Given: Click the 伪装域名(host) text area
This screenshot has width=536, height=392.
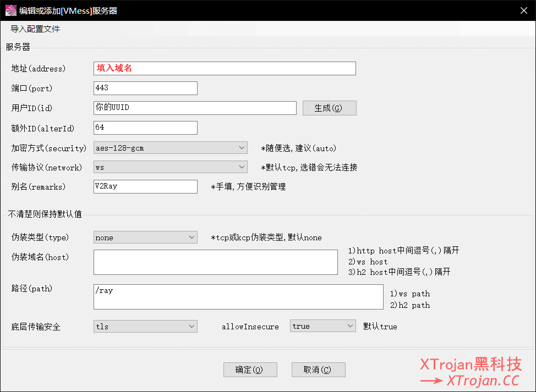Looking at the screenshot, I should (x=215, y=262).
